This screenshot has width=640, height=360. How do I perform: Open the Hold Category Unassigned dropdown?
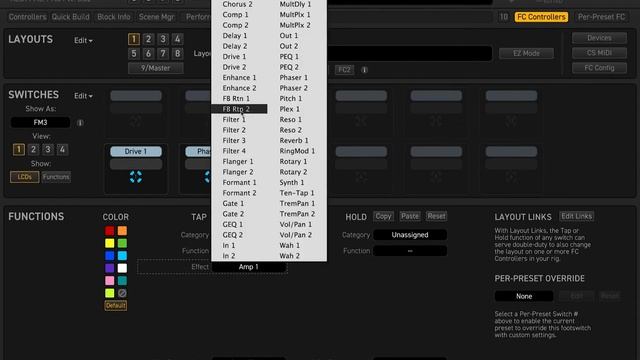(x=410, y=235)
